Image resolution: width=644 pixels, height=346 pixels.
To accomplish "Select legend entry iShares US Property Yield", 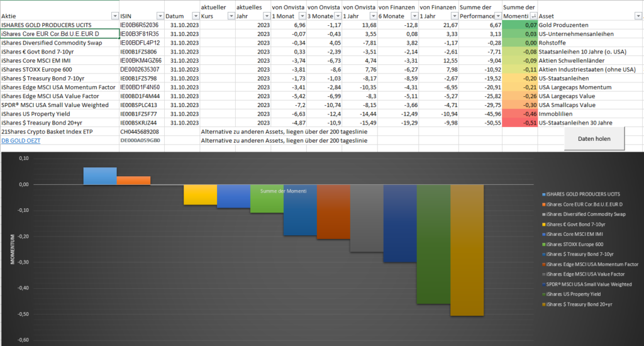I will [571, 294].
